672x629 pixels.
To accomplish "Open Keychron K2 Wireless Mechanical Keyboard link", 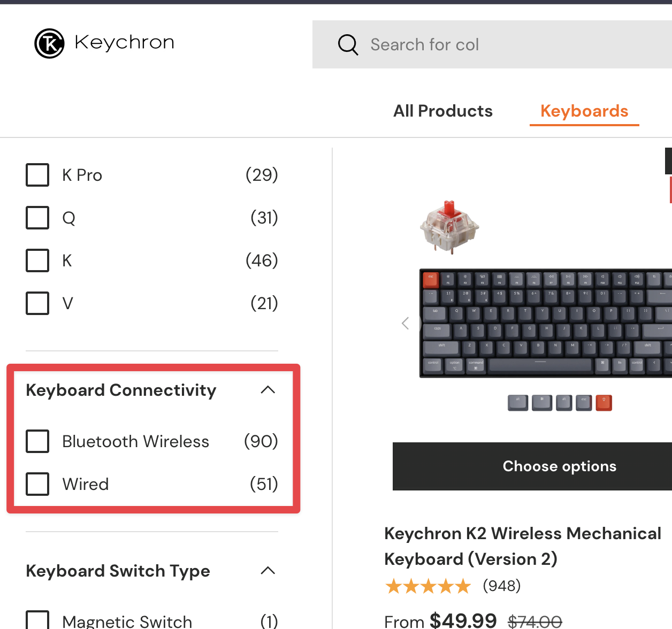I will [x=522, y=546].
